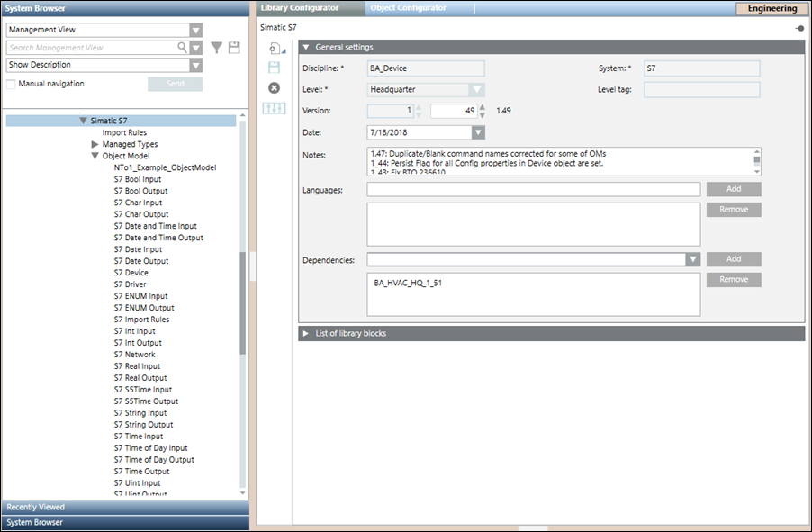Click Add button next to Languages
Image resolution: width=812 pixels, height=532 pixels.
733,189
